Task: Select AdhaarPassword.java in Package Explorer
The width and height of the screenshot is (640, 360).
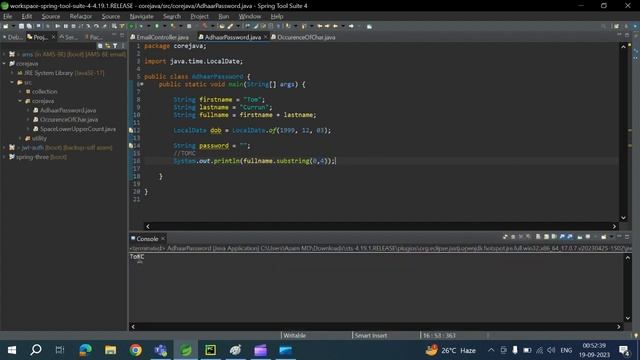Action: tap(68, 110)
